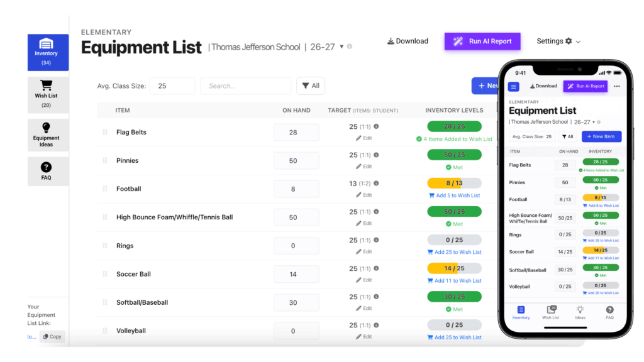Screen dimensions: 644x362
Task: Focus the Search box
Action: pos(246,85)
